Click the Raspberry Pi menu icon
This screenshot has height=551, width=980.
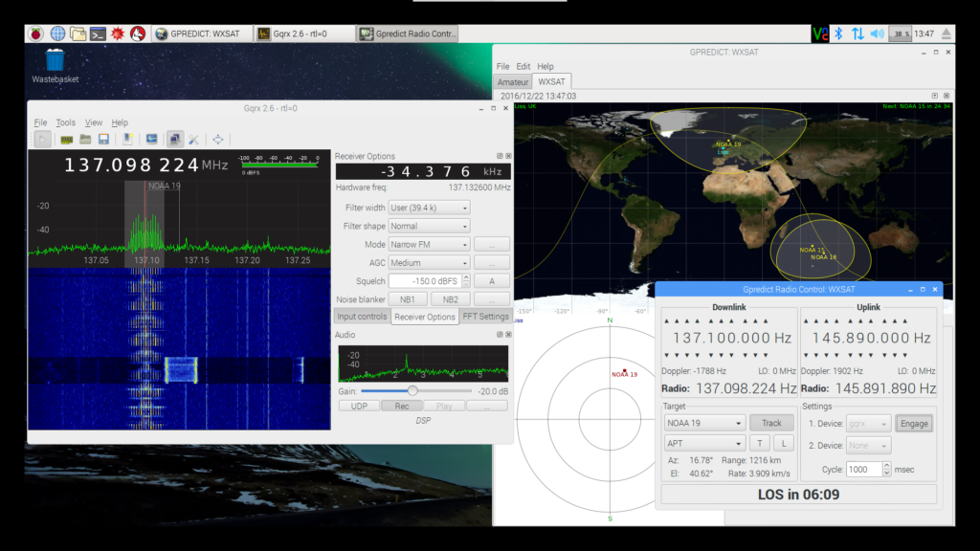pos(35,33)
